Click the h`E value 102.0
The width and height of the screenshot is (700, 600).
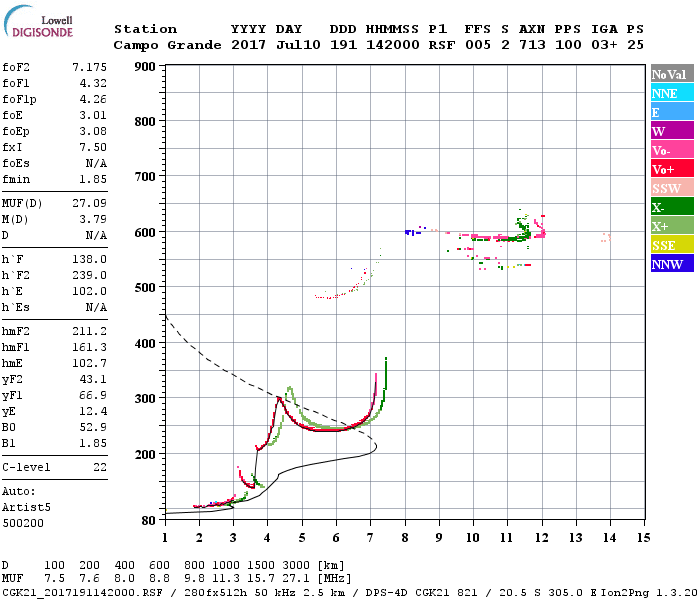coord(89,292)
